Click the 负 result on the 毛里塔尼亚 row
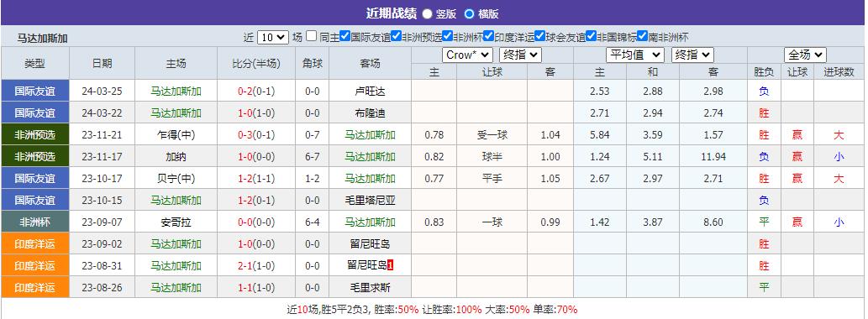This screenshot has width=868, height=319. pyautogui.click(x=764, y=200)
